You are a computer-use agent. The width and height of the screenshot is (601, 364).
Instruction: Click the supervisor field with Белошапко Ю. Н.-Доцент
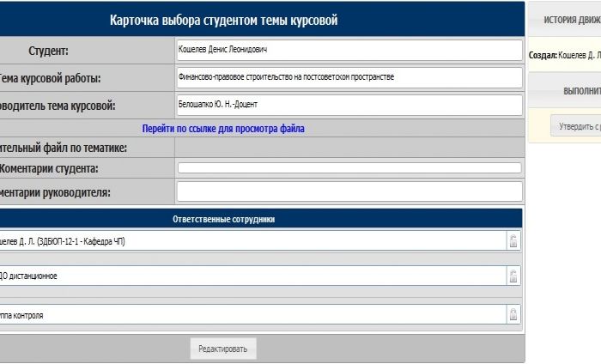(x=349, y=105)
